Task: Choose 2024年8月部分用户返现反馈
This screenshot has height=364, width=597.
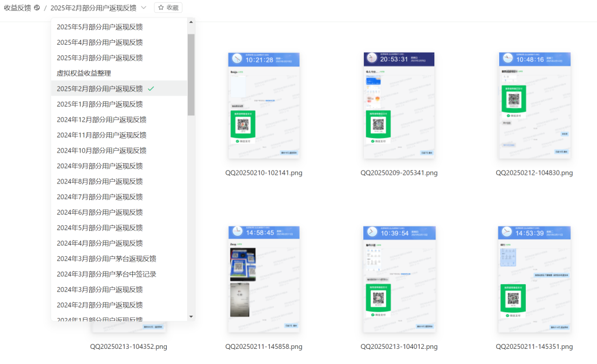Action: [x=119, y=182]
